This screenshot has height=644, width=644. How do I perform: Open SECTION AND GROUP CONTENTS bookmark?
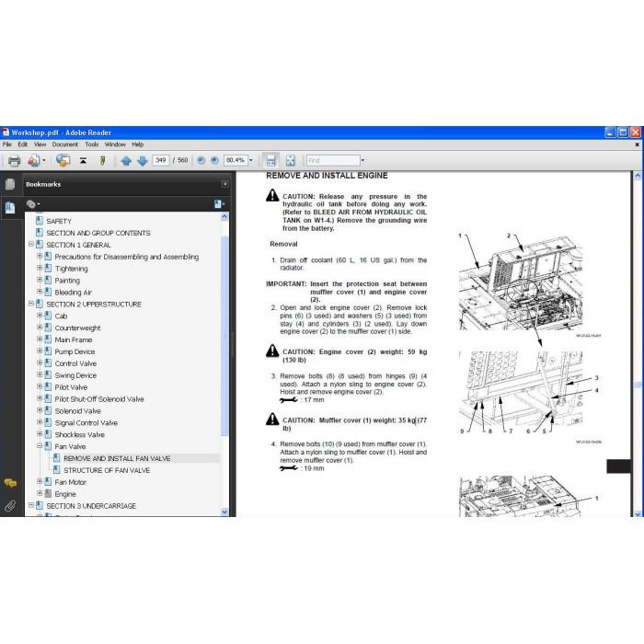click(98, 234)
